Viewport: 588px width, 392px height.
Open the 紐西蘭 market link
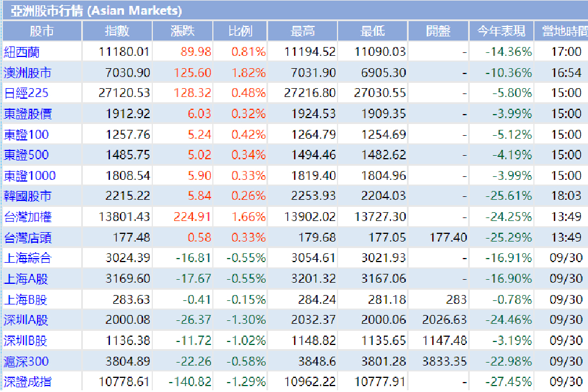coord(22,52)
